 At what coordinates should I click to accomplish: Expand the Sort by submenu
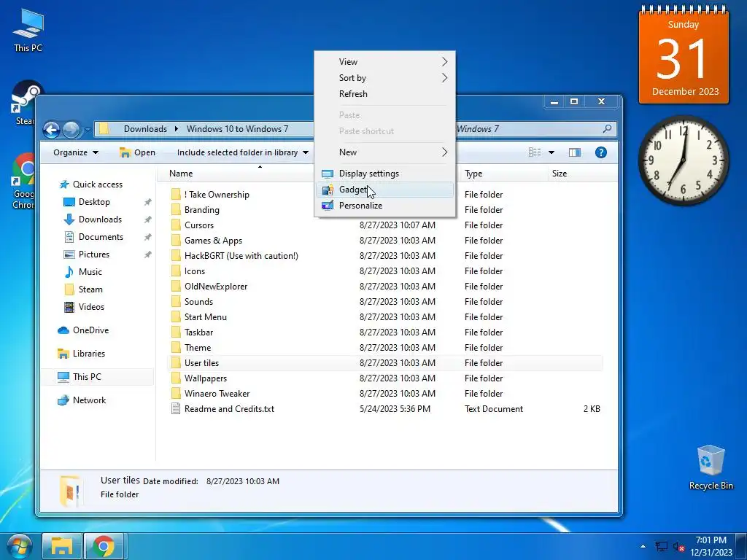point(385,78)
